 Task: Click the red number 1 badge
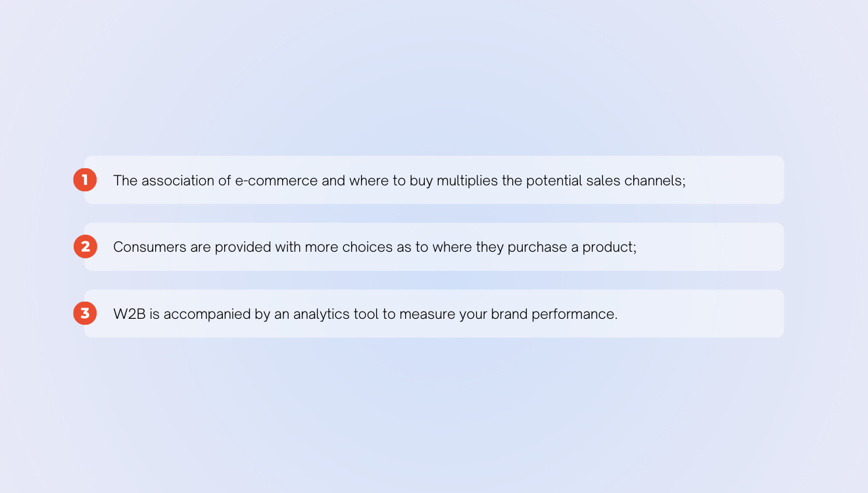coord(85,179)
